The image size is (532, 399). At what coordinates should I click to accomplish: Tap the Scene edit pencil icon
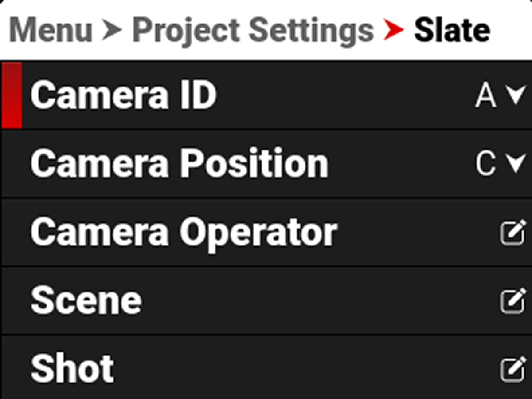tap(513, 301)
